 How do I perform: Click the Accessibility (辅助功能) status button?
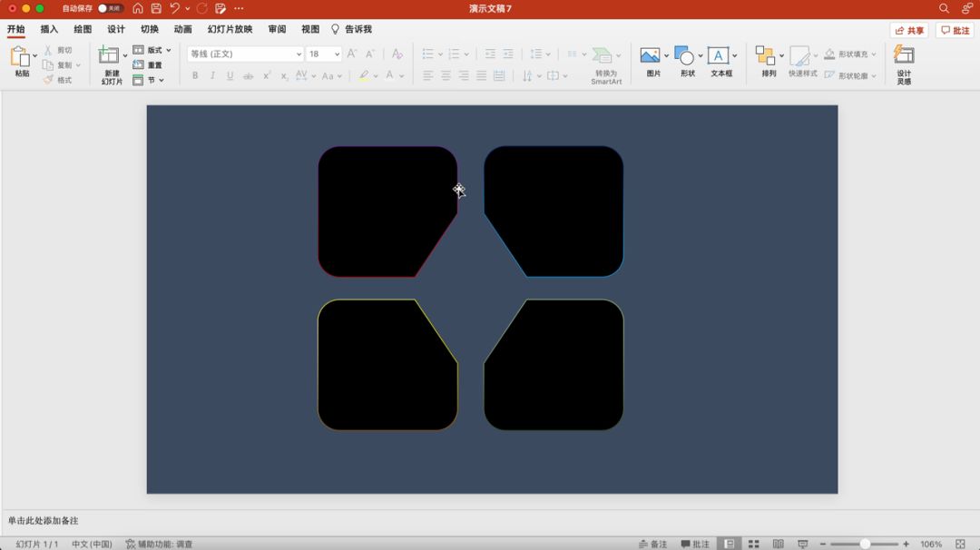point(159,544)
